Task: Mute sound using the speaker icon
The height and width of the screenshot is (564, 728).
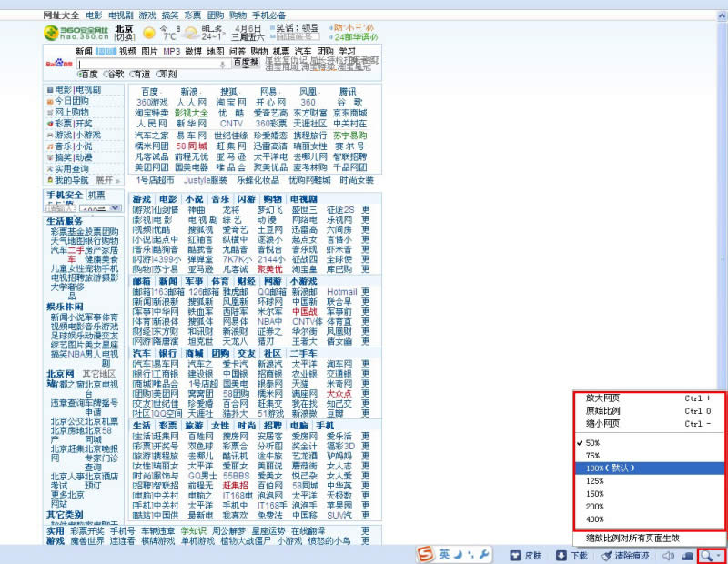Action: [668, 556]
